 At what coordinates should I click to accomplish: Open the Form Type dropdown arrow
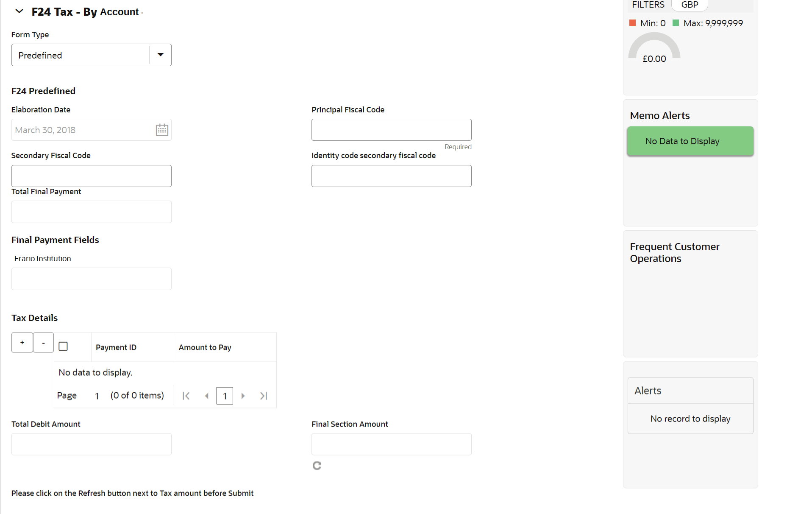[161, 55]
